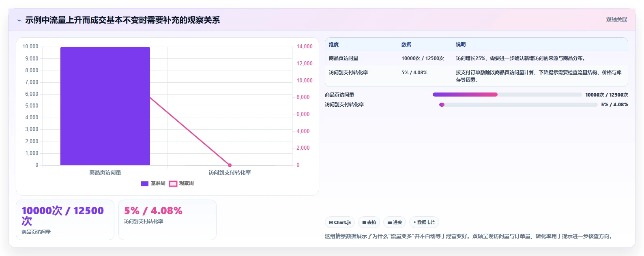
Task: Click the pink-outlined 观察周 legend box
Action: pos(173,184)
